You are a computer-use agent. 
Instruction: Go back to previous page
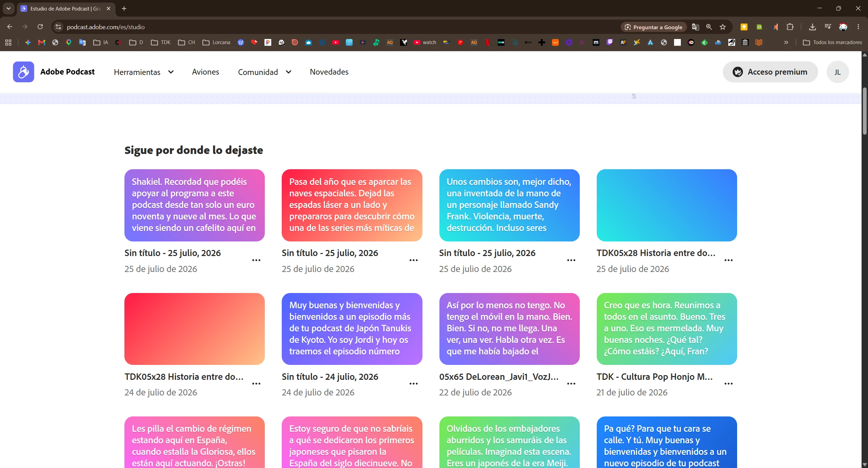9,27
